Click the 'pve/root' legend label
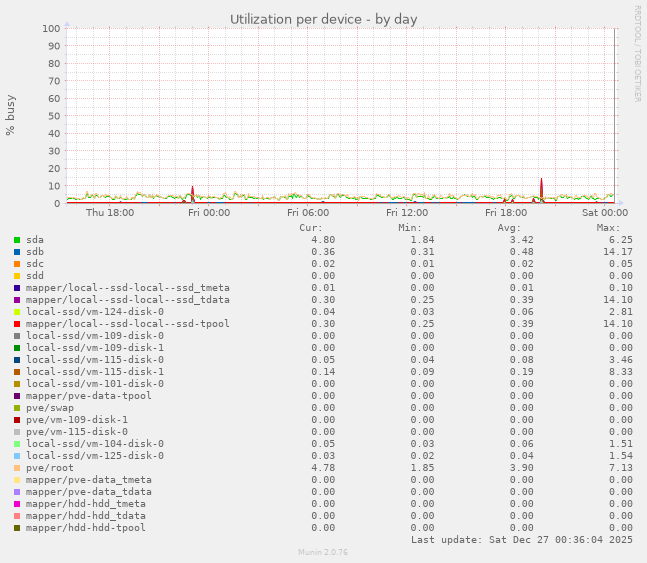 point(50,468)
